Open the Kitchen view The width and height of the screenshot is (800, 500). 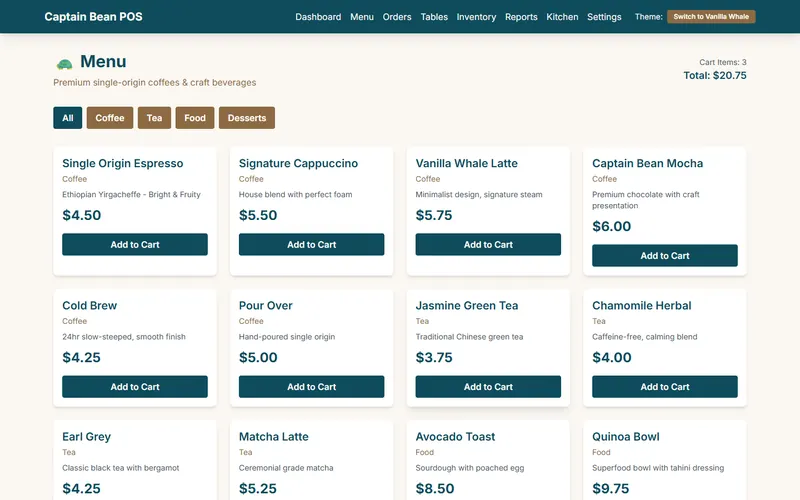pyautogui.click(x=562, y=17)
